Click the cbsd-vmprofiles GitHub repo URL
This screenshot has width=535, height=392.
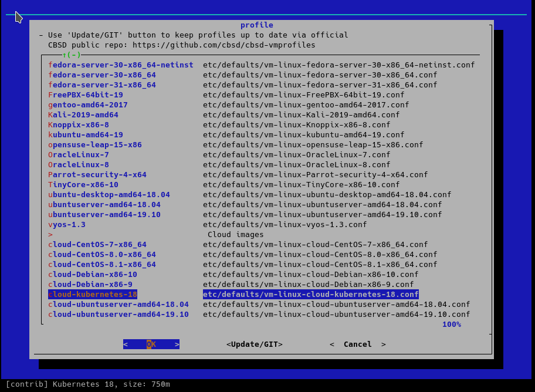tap(224, 45)
